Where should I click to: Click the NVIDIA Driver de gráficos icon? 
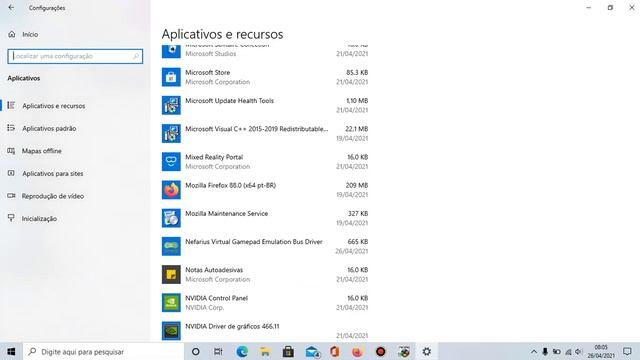point(171,331)
